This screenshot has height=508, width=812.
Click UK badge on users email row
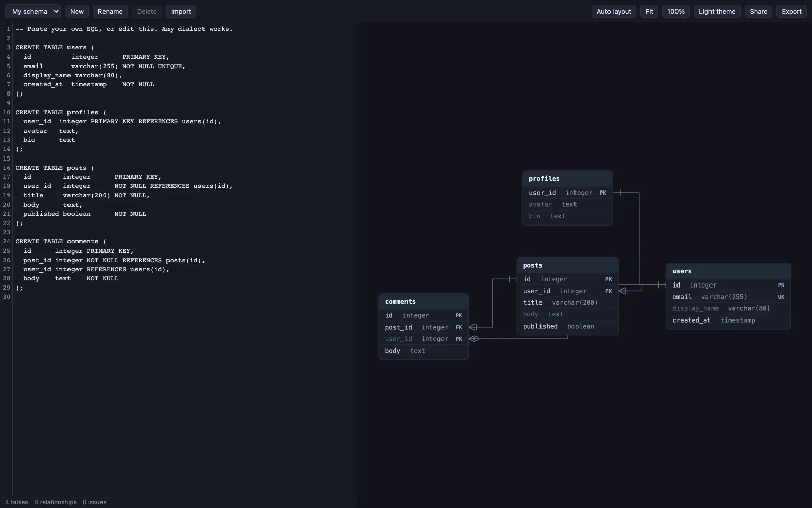pyautogui.click(x=781, y=297)
